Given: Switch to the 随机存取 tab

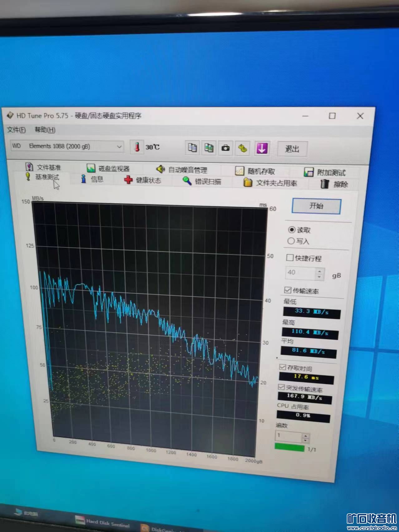Looking at the screenshot, I should coord(255,171).
